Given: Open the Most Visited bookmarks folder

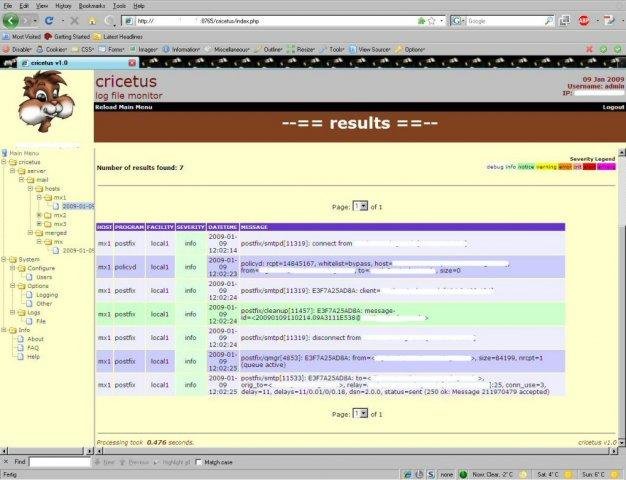Looking at the screenshot, I should (x=22, y=37).
